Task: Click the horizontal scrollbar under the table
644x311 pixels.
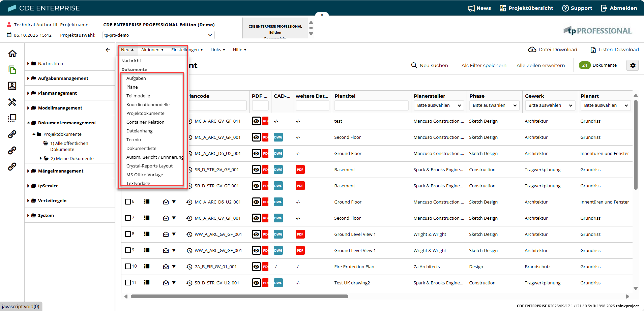Action: coord(239,297)
